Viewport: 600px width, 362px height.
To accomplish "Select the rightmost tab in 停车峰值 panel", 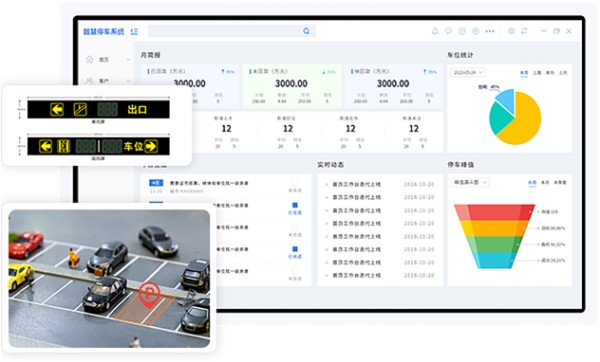I will point(560,183).
